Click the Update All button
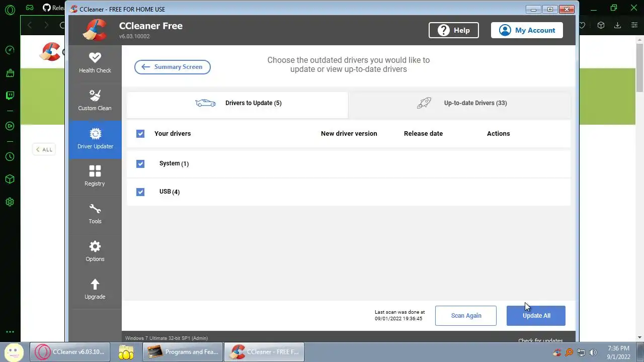Viewport: 644px width, 362px height. (x=536, y=316)
